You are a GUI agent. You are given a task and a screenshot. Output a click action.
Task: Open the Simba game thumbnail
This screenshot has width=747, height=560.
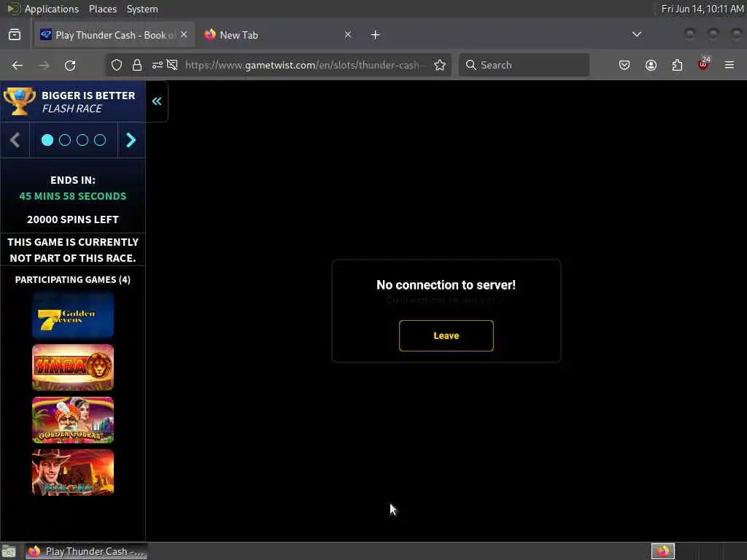73,367
